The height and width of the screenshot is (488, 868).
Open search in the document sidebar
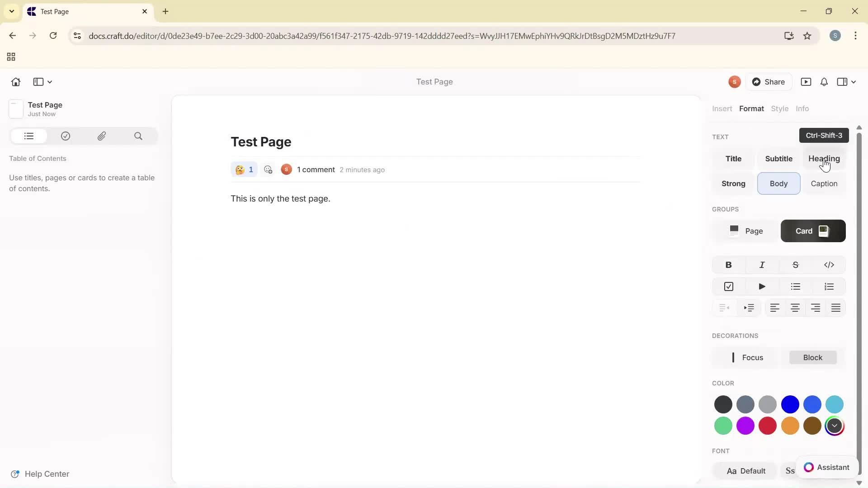[x=138, y=136]
